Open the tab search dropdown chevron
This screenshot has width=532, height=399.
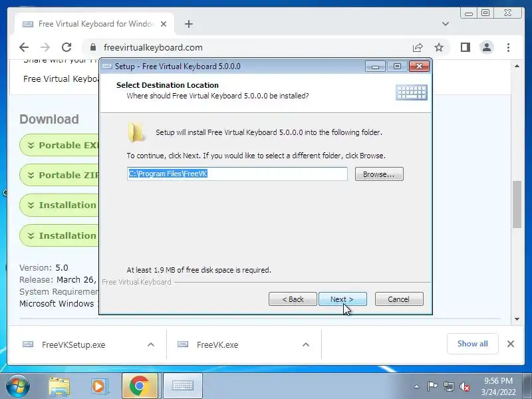tap(446, 24)
